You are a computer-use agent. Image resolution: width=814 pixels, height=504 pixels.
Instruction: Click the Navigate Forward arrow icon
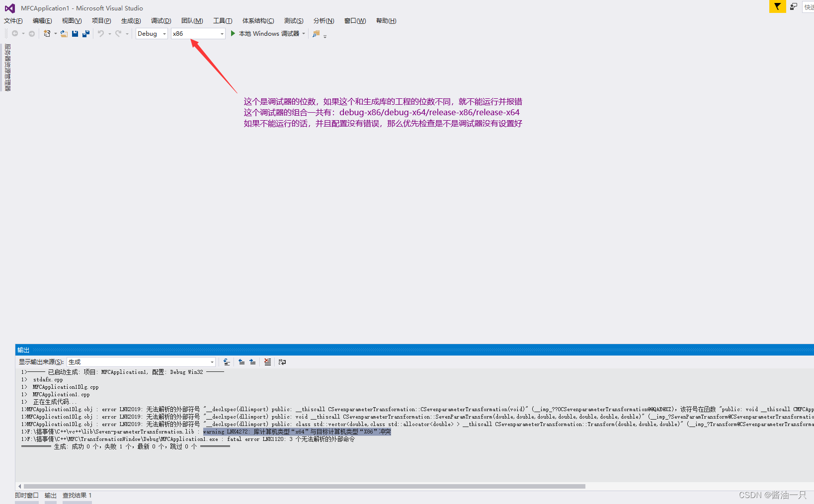(32, 34)
